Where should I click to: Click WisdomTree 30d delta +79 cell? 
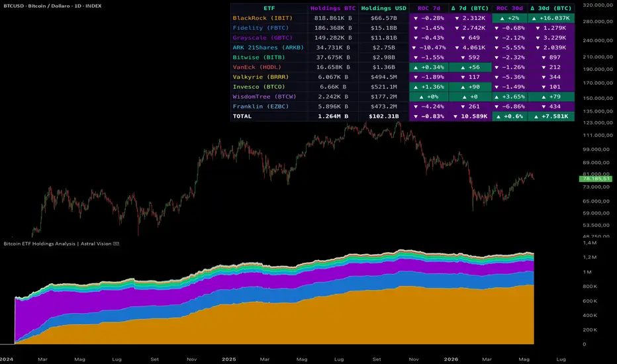click(x=551, y=97)
